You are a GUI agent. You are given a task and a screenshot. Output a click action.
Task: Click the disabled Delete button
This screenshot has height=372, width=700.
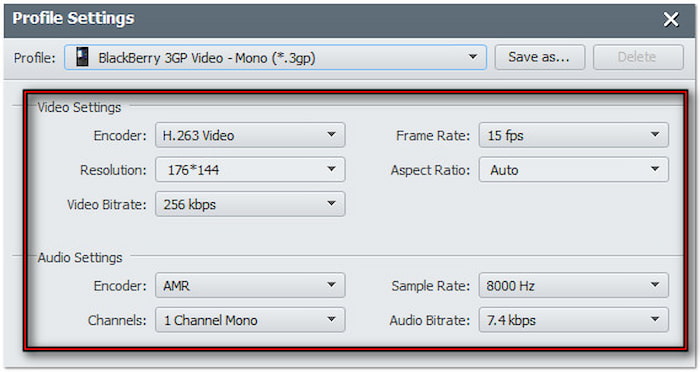click(x=638, y=57)
